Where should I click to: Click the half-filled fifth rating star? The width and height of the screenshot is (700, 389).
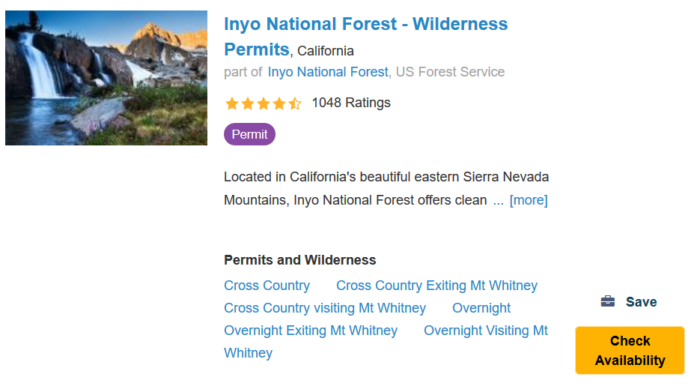295,104
